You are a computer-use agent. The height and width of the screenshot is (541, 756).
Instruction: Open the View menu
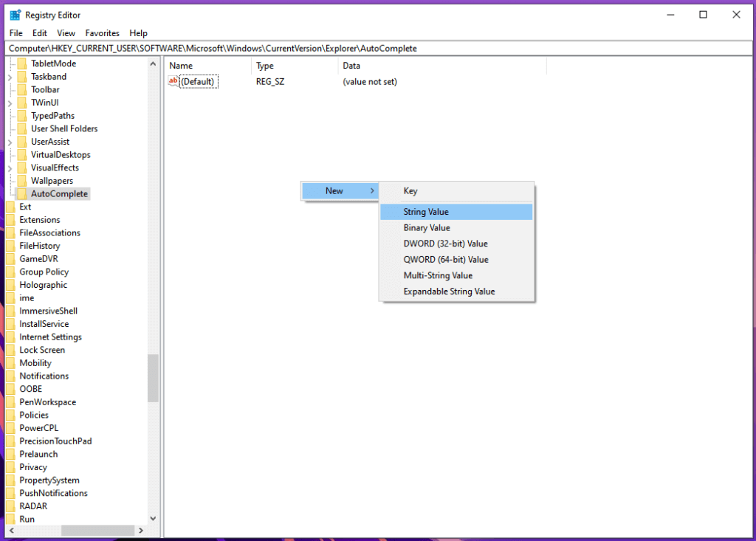click(x=66, y=32)
